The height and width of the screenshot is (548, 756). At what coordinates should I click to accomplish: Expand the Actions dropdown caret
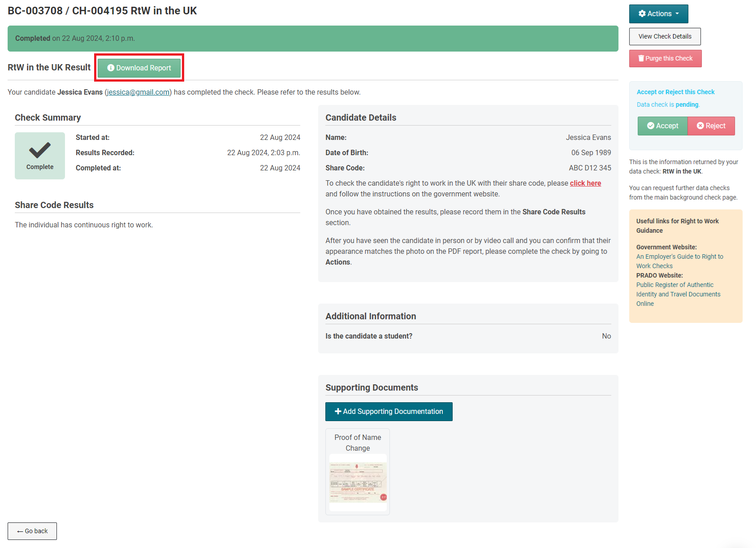tap(677, 14)
